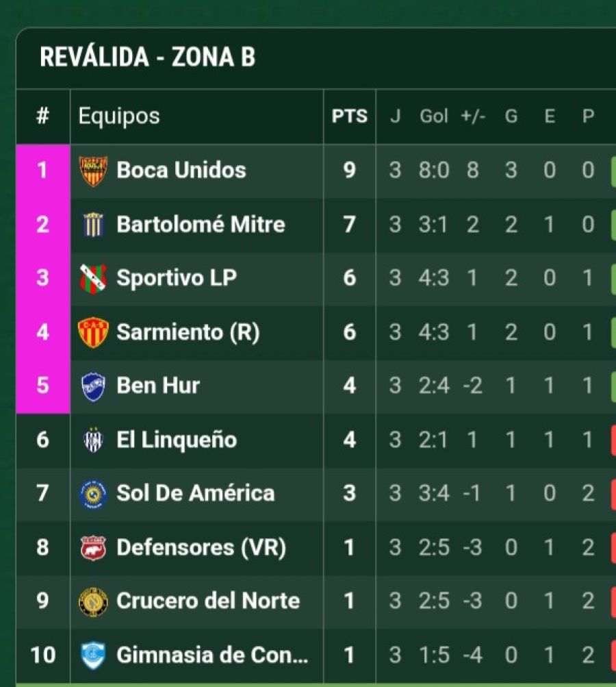The width and height of the screenshot is (616, 687).
Task: Click the Crucero del Norte club crest
Action: (93, 601)
